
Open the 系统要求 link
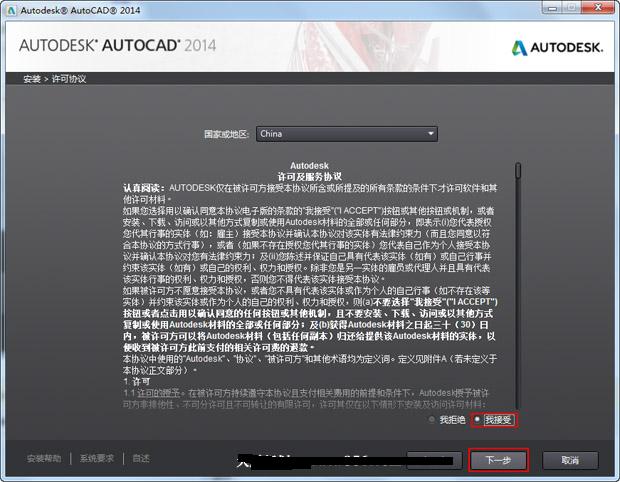(x=97, y=458)
